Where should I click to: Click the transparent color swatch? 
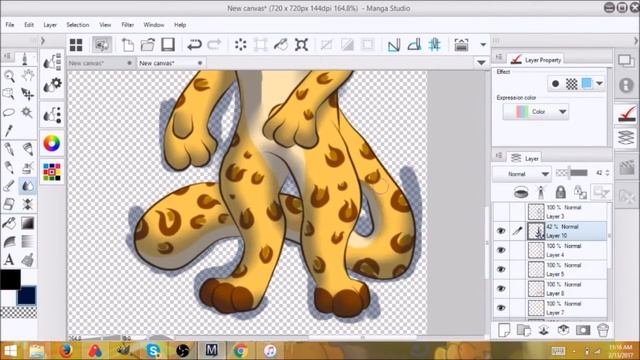click(x=18, y=313)
